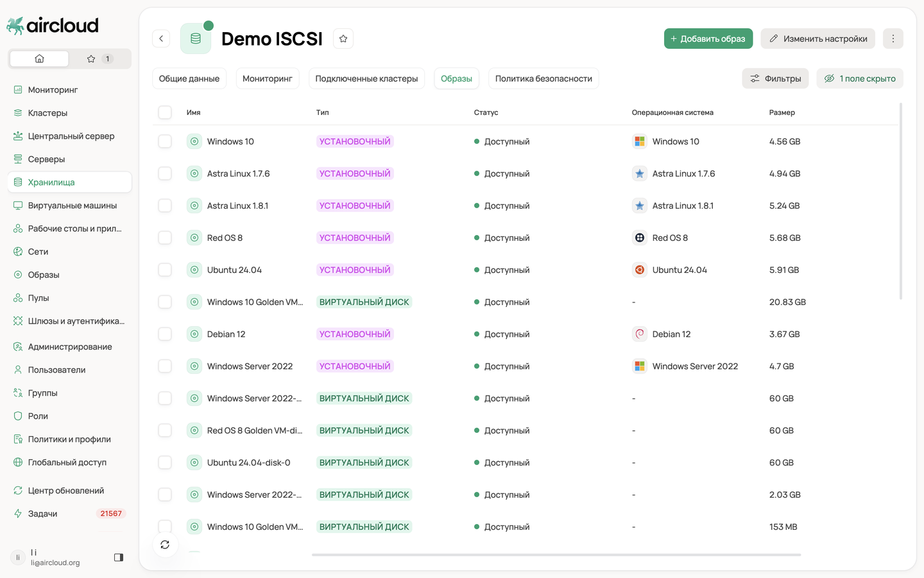This screenshot has width=924, height=578.
Task: Switch to the Мониторинг tab
Action: click(x=268, y=78)
